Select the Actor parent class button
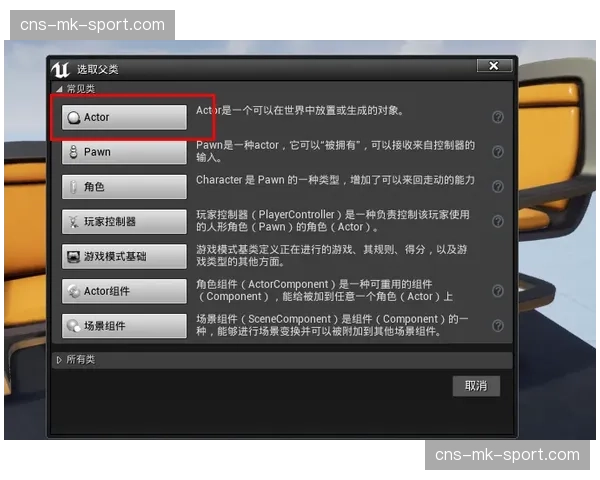The width and height of the screenshot is (600, 480). pos(124,117)
